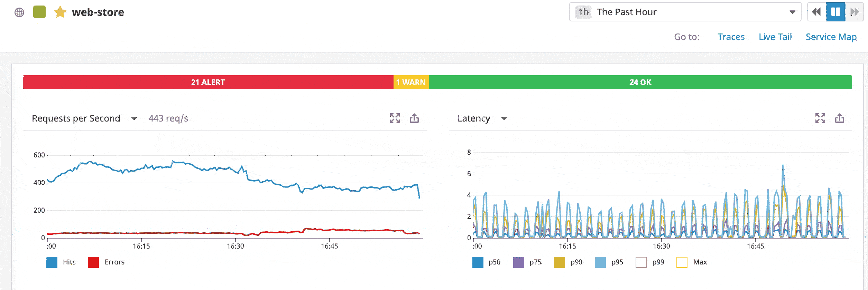Enable the Max latency series in legend
The image size is (868, 290).
click(x=682, y=262)
